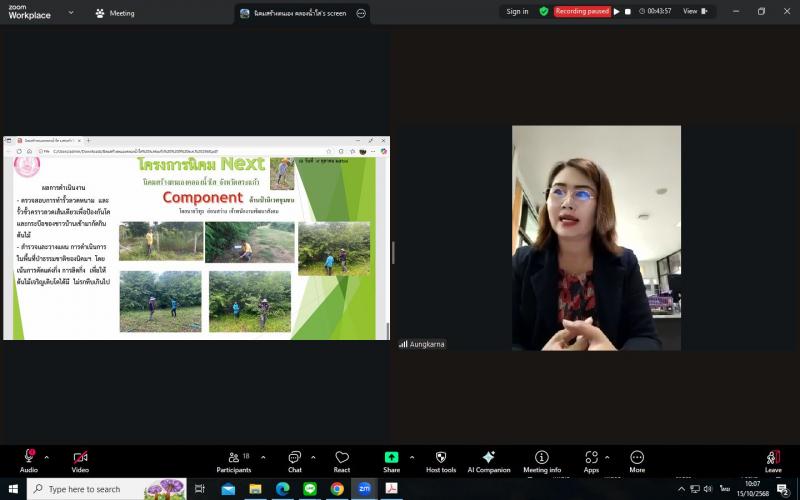Open the ellipsis options for the shared screen
Viewport: 800px width, 500px height.
(x=361, y=13)
